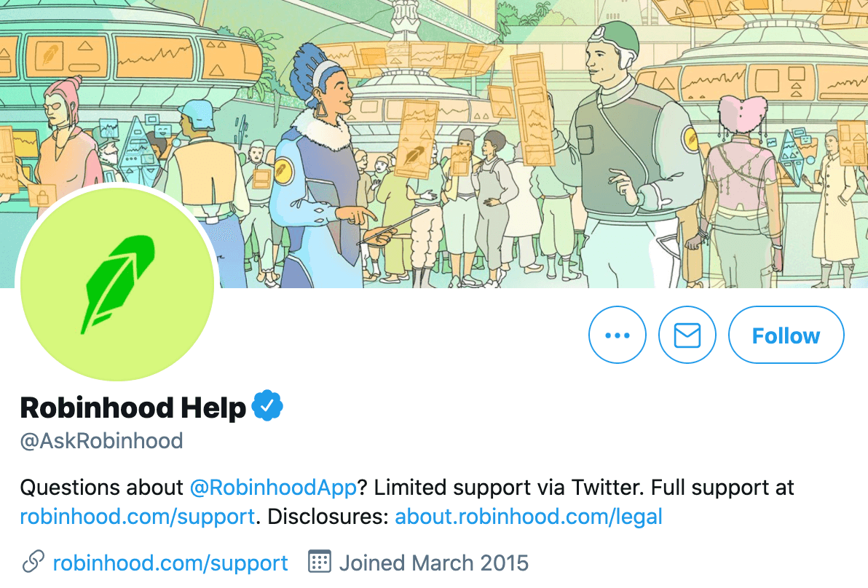
Task: Click orange feather hologram panel in banner center
Action: [415, 138]
